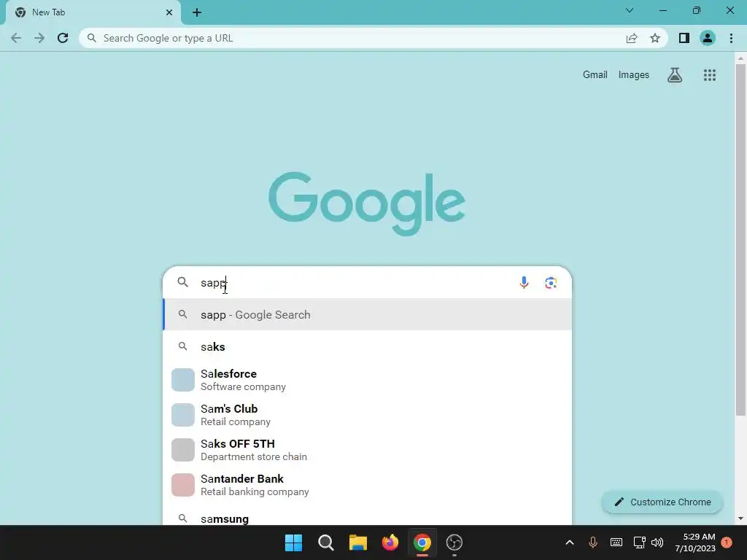The width and height of the screenshot is (747, 560).
Task: Click the Salesforce suggestion thumbnail
Action: tap(183, 380)
